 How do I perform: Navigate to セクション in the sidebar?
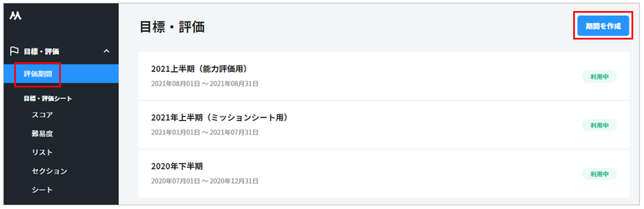49,171
